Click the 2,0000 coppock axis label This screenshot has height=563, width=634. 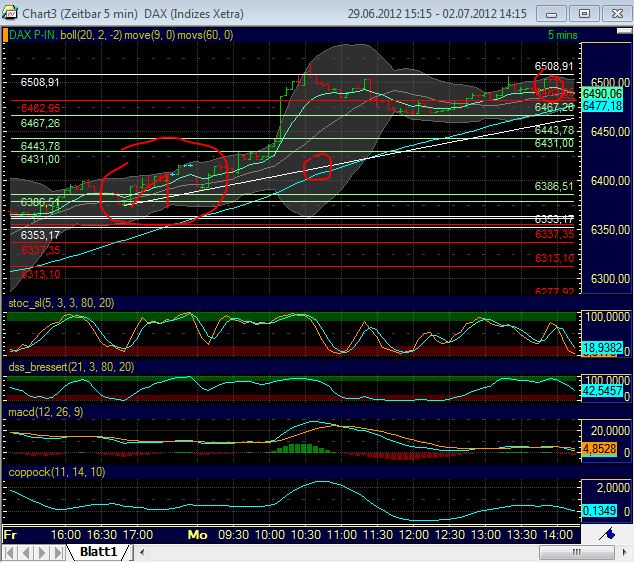613,488
